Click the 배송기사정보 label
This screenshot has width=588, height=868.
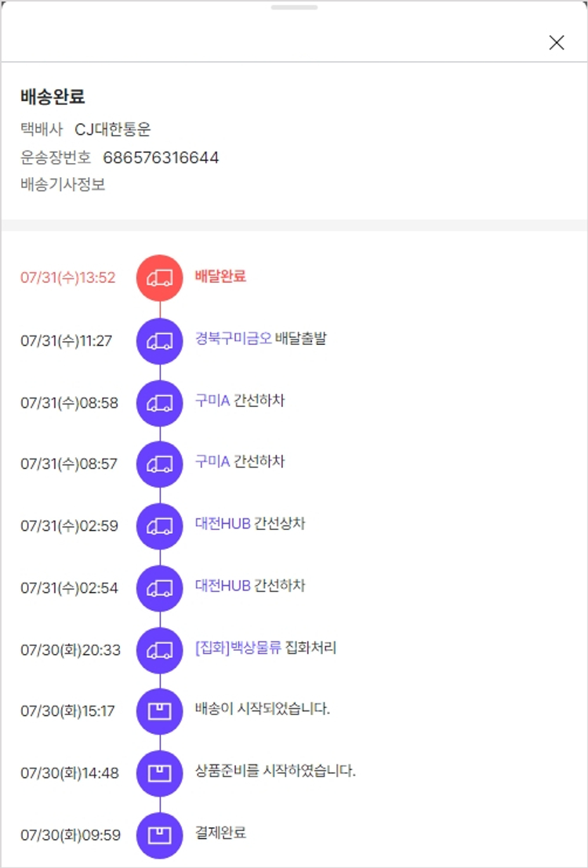pyautogui.click(x=63, y=185)
